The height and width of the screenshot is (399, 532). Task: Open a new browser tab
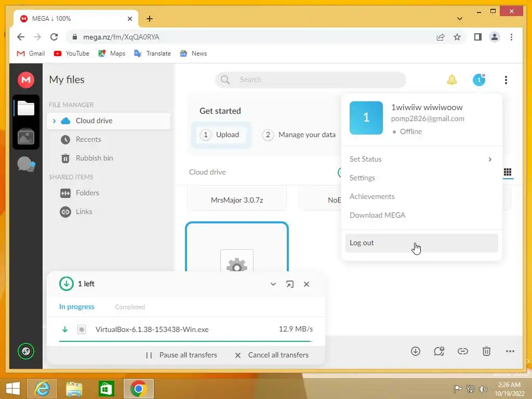point(150,19)
